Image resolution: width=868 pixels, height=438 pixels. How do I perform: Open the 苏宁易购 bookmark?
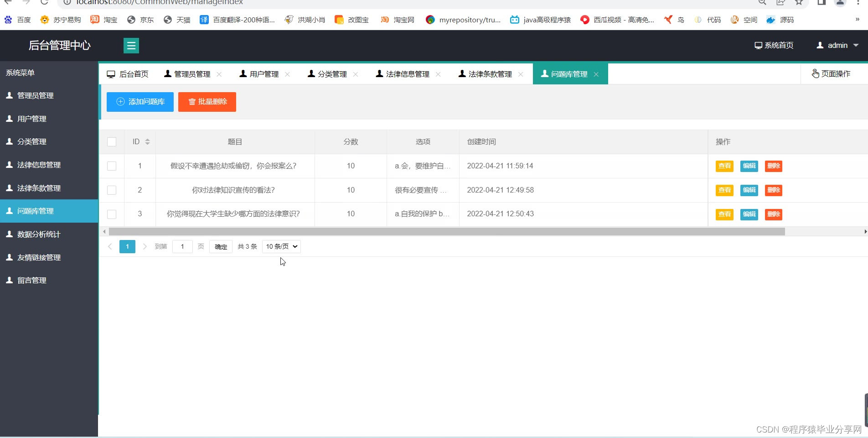click(x=61, y=20)
